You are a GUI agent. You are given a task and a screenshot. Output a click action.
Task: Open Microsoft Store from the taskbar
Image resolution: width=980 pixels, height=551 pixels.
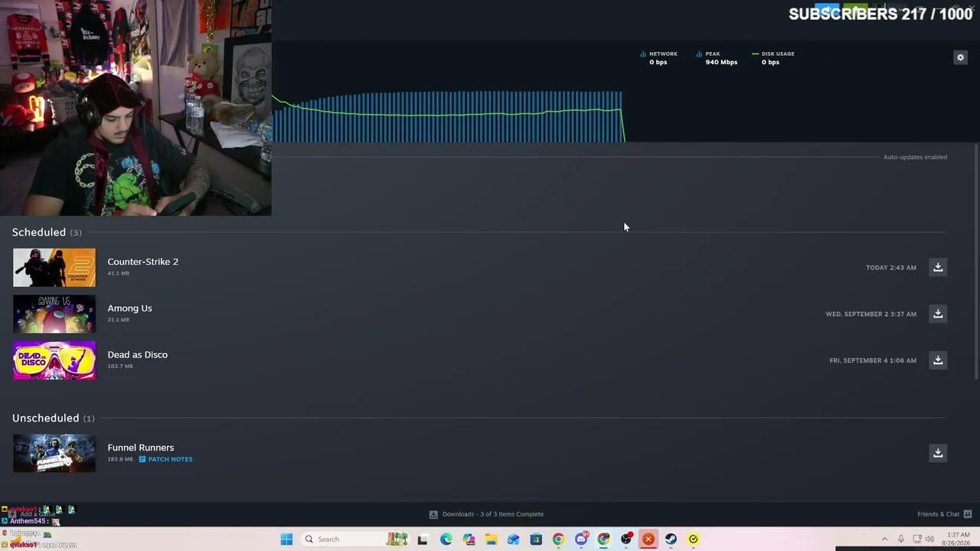pyautogui.click(x=536, y=540)
